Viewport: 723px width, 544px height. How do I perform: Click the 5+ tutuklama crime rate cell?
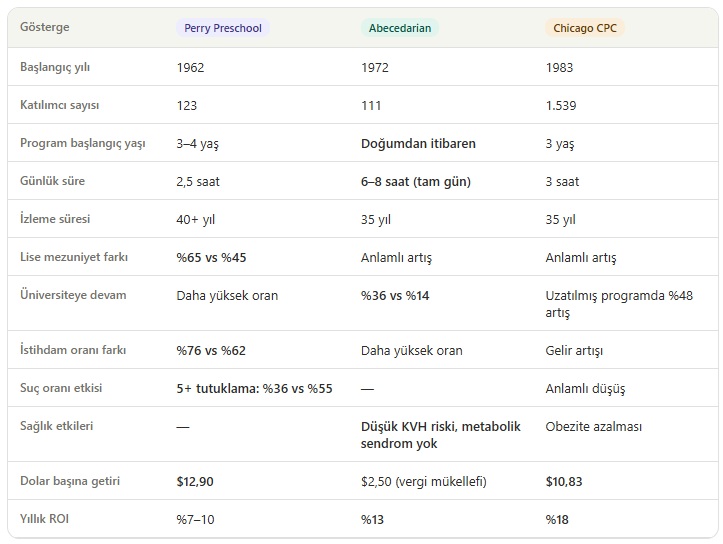pyautogui.click(x=254, y=389)
